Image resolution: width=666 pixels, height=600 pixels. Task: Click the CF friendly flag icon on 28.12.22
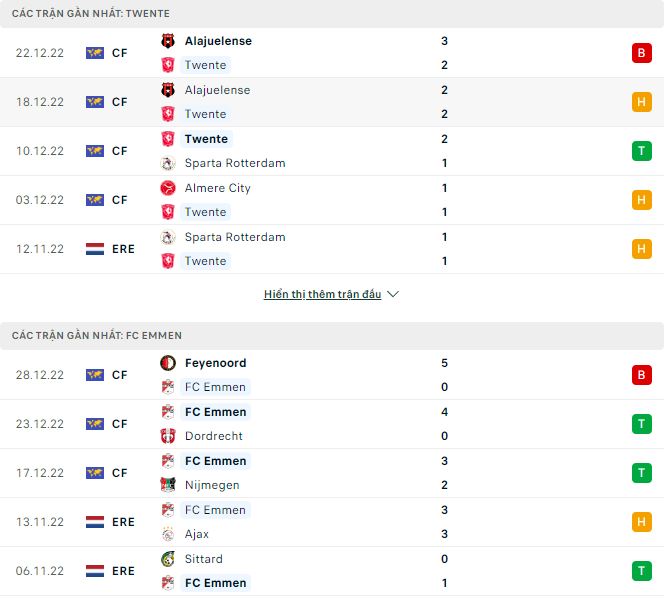[95, 375]
